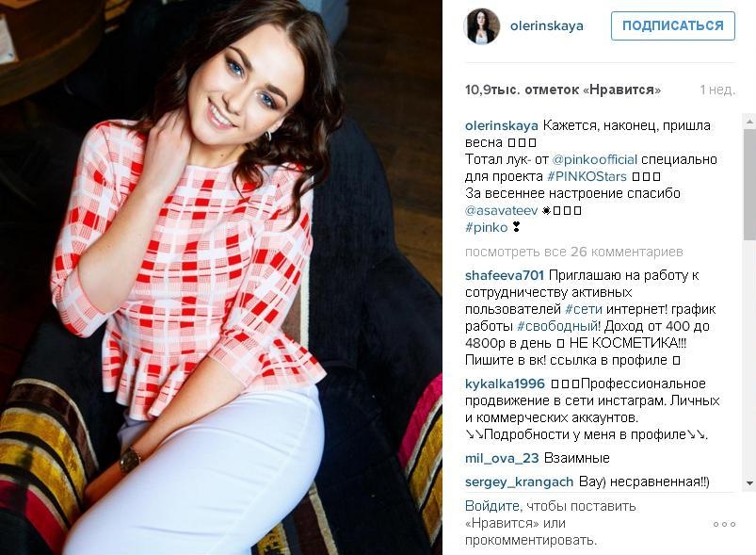Open the #PINKOStars hashtag
Image resolution: width=756 pixels, height=555 pixels.
pyautogui.click(x=587, y=176)
